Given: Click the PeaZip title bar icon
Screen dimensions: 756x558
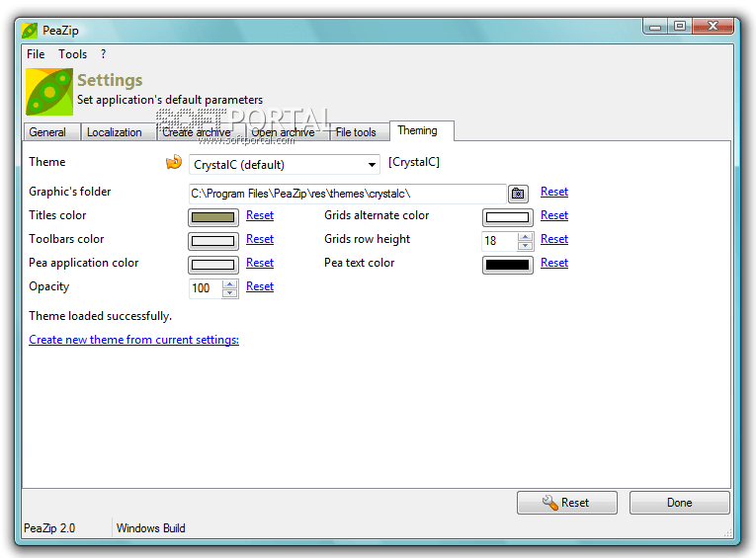Looking at the screenshot, I should tap(30, 31).
